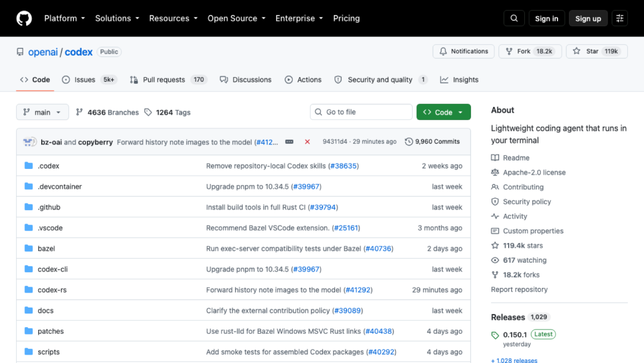Switch to the Security and quality tab
Viewport: 644px width, 363px height.
click(380, 80)
